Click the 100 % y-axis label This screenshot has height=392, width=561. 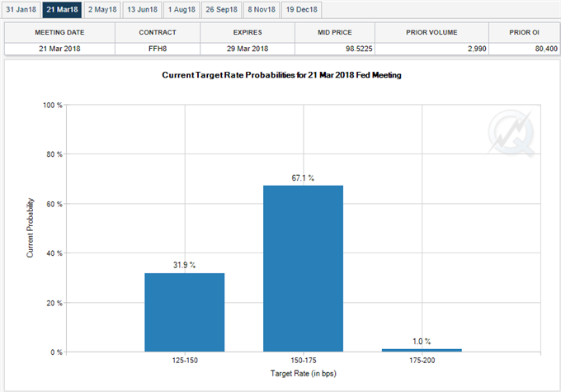pos(53,106)
